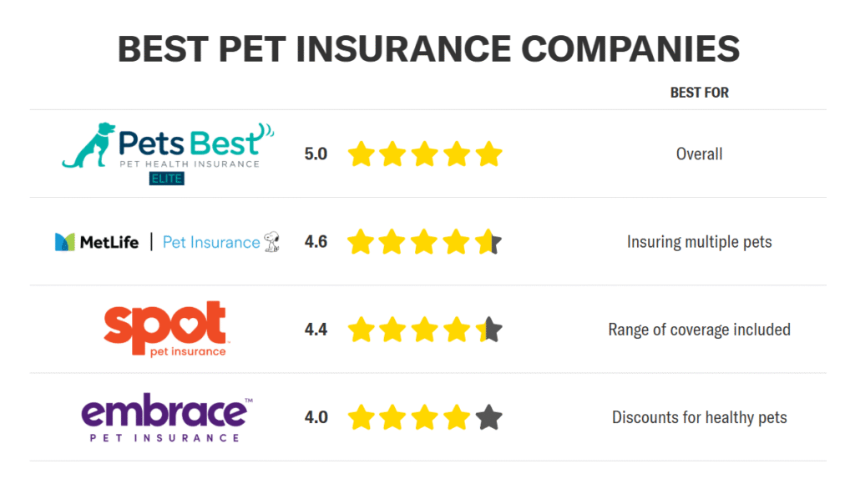Select the half-gray fifth star in Spot row
Image resolution: width=855 pixels, height=504 pixels.
488,329
